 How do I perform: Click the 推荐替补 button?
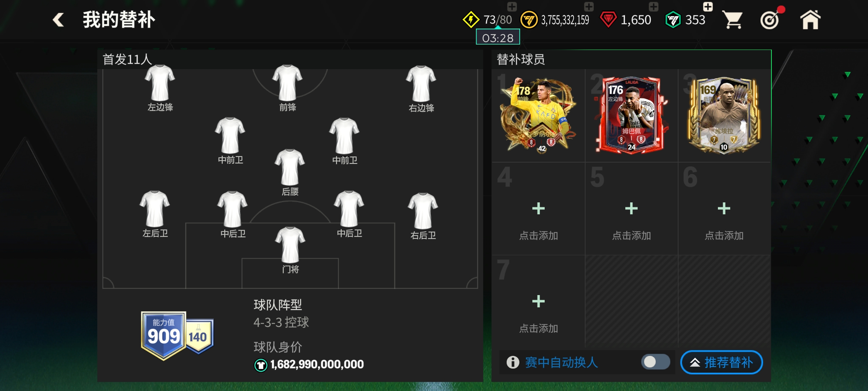[x=722, y=362]
